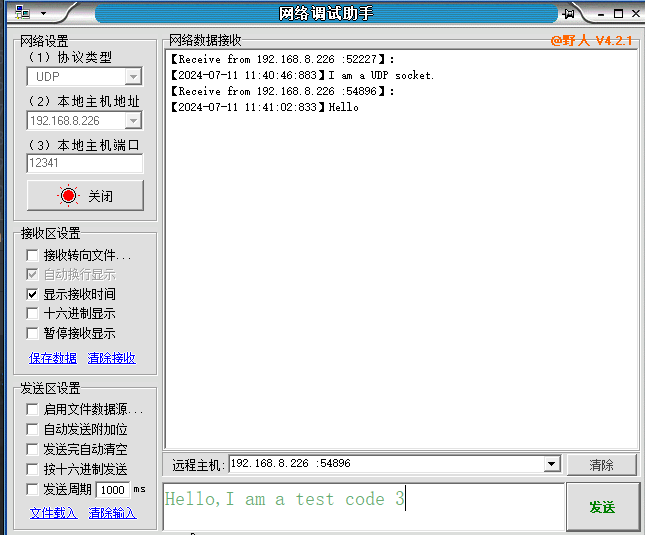Click 'Receive from 192.168.8.226 :52227' line
Screen dimensions: 645x535
click(x=282, y=59)
